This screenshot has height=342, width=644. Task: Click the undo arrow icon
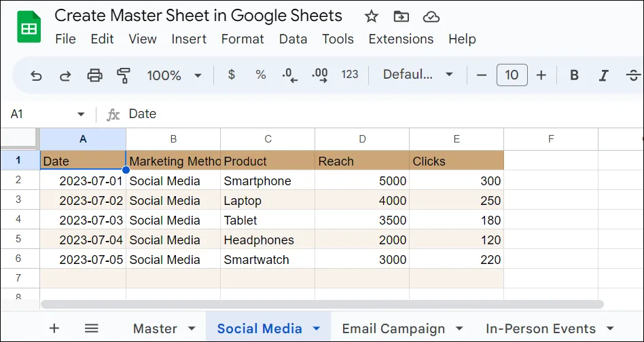tap(36, 75)
